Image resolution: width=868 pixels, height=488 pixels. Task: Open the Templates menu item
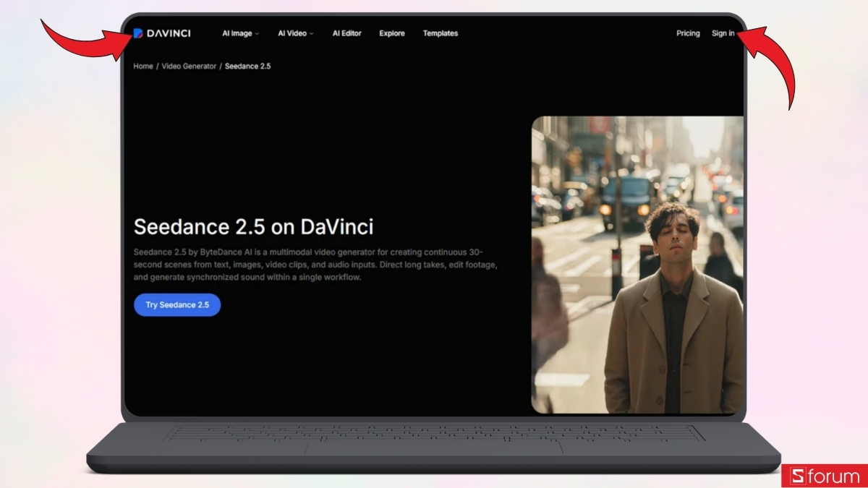click(x=441, y=33)
